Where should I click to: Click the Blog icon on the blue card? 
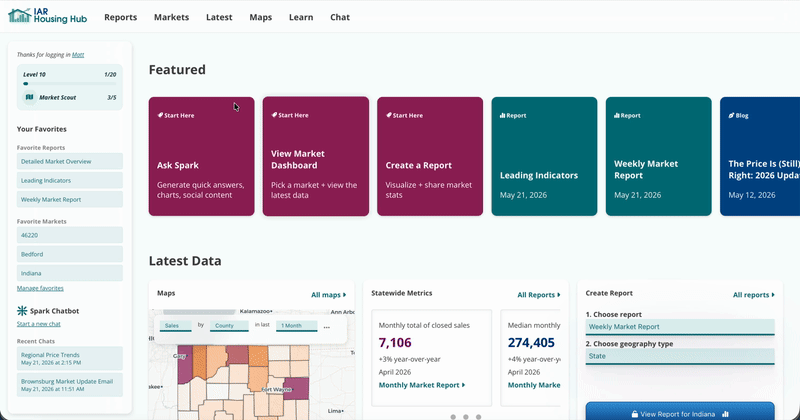coord(731,115)
